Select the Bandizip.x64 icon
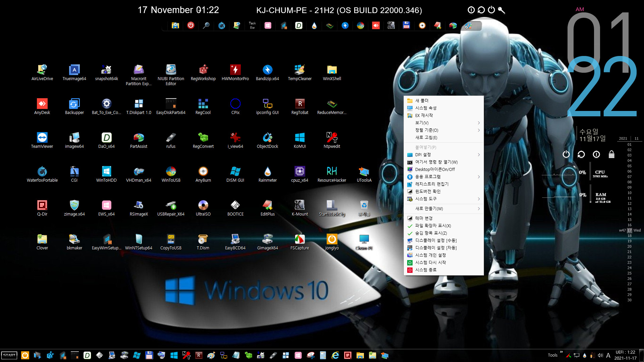The width and height of the screenshot is (644, 362). coord(267,72)
